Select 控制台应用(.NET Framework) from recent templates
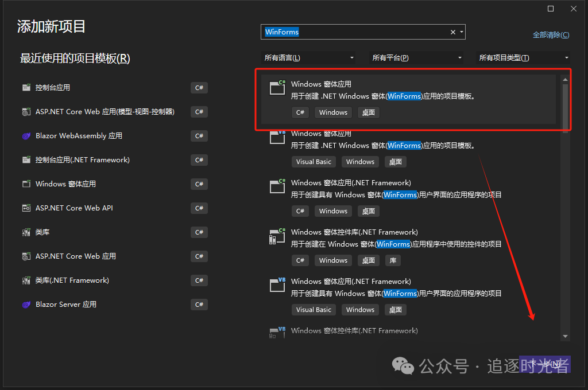Viewport: 588px width, 390px height. pyautogui.click(x=83, y=160)
